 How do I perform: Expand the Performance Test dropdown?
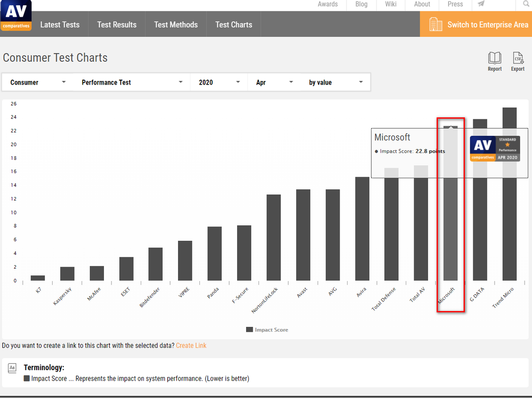click(132, 82)
